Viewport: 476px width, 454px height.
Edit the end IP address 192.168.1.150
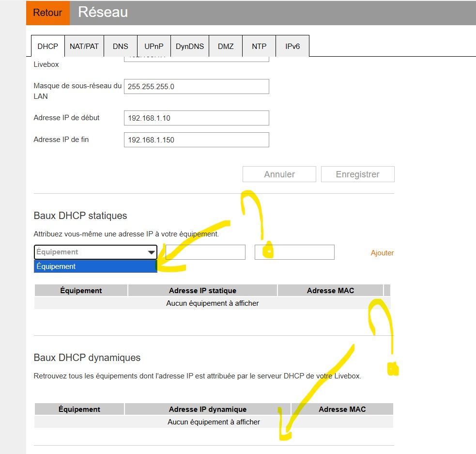coord(197,140)
